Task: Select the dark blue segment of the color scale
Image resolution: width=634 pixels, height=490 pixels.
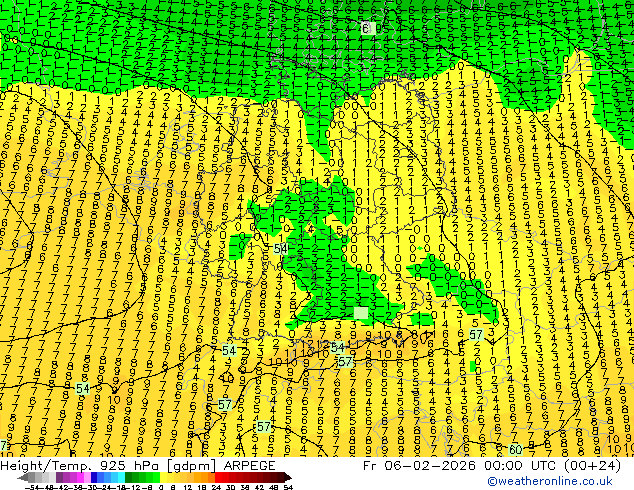Action: coord(94,477)
